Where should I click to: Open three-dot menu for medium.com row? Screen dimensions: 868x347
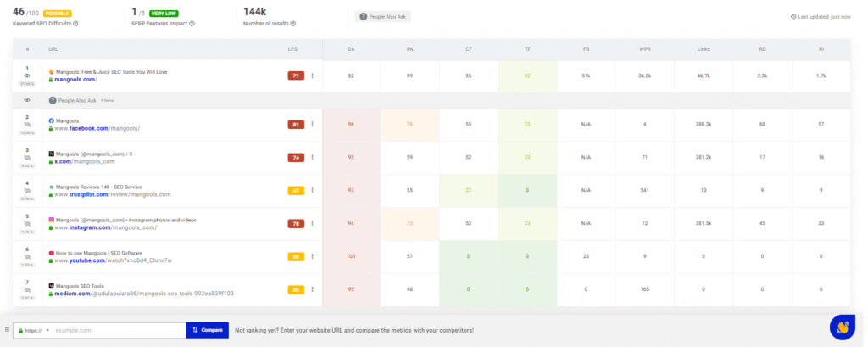click(312, 289)
